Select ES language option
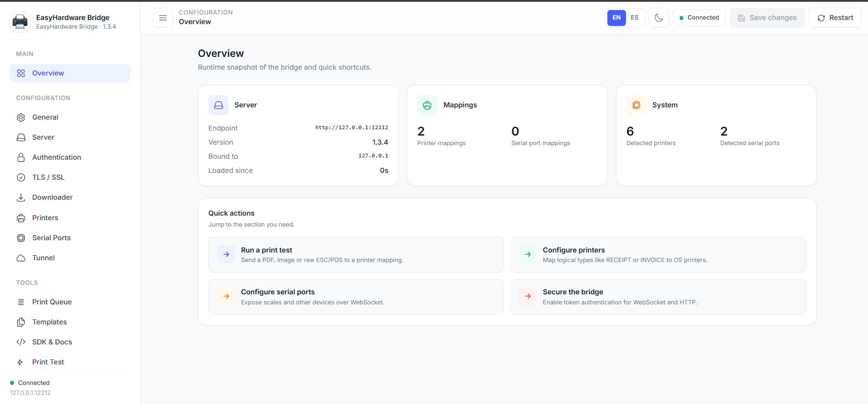 pos(635,18)
